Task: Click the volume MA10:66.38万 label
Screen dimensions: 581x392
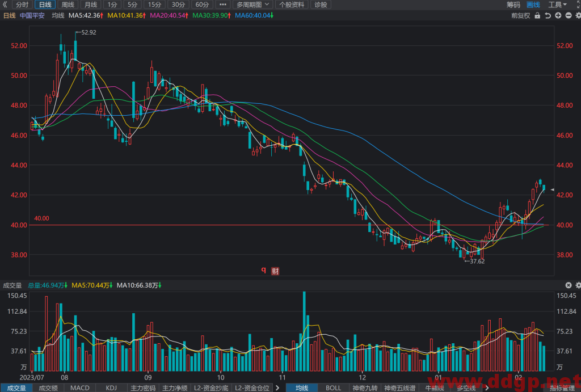Action: tap(139, 285)
